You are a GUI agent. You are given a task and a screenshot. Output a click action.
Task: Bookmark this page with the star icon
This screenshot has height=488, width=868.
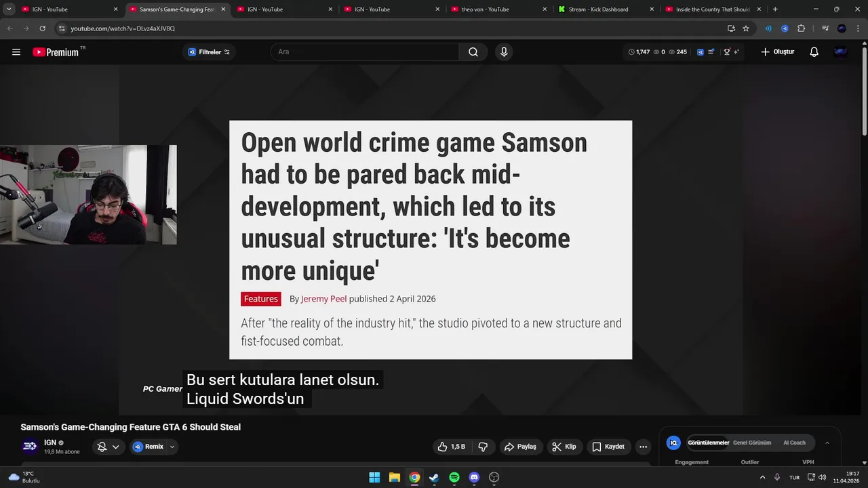click(x=746, y=28)
